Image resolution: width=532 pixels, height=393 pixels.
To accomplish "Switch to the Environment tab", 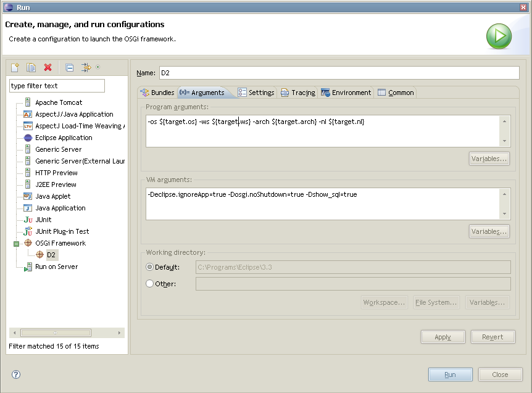I will click(x=346, y=93).
